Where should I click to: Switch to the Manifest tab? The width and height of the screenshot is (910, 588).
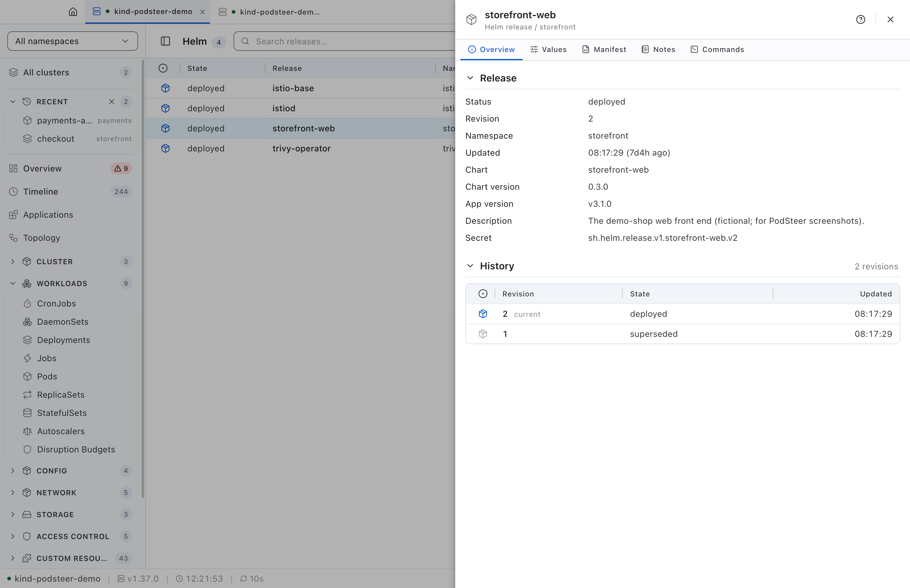pos(604,50)
